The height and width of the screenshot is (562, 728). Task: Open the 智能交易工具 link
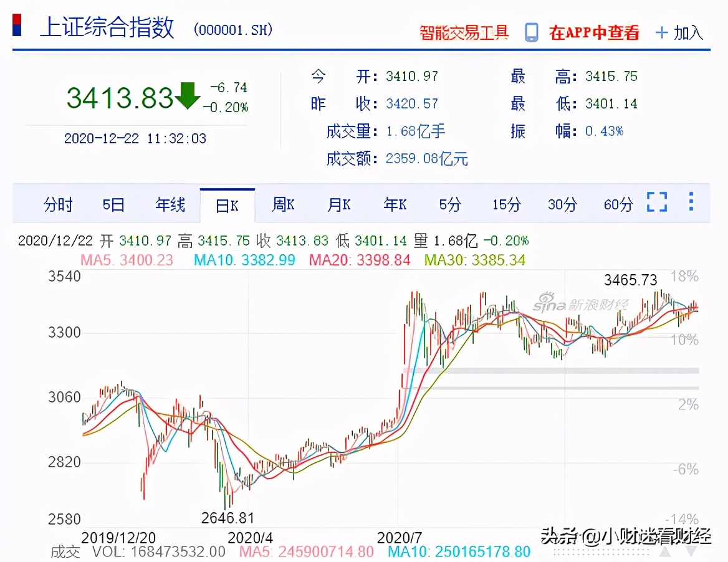pyautogui.click(x=465, y=32)
